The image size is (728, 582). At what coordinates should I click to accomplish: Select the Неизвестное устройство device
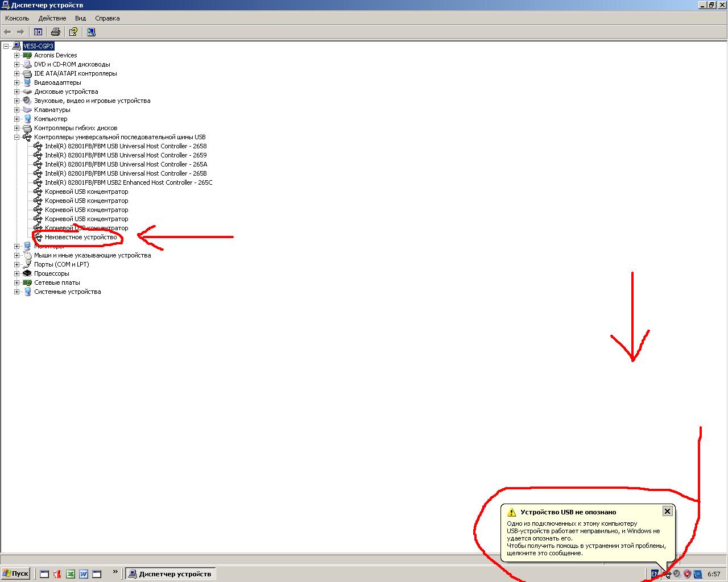point(81,237)
